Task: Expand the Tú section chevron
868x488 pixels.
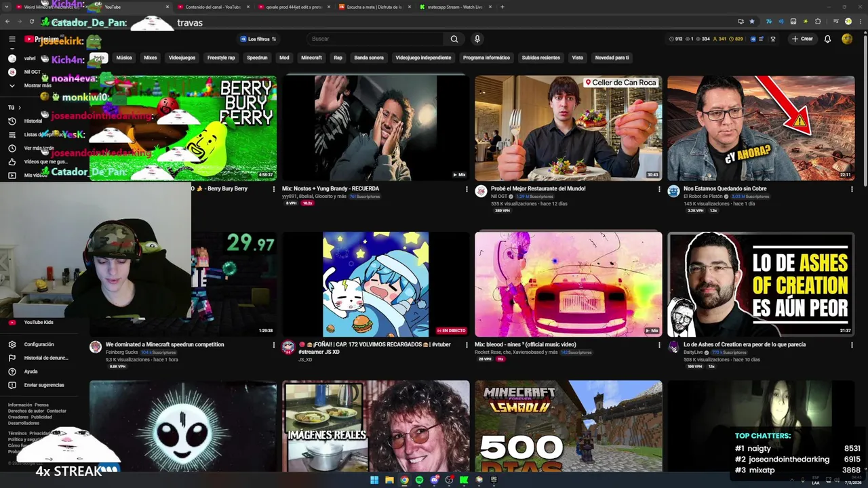Action: 19,107
